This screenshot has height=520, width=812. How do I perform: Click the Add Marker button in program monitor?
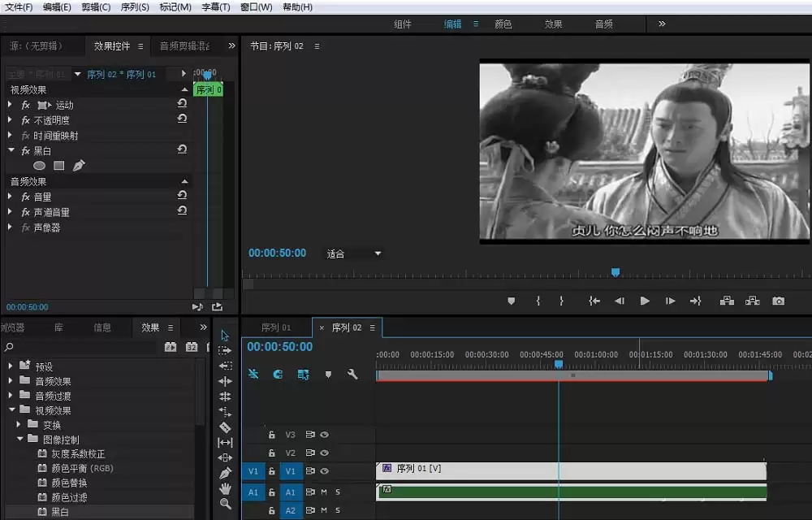pos(511,301)
